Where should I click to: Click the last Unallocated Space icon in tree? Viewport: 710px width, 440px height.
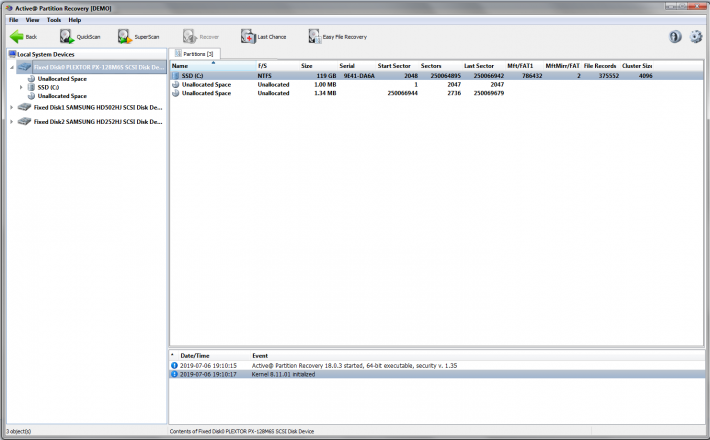pos(31,96)
